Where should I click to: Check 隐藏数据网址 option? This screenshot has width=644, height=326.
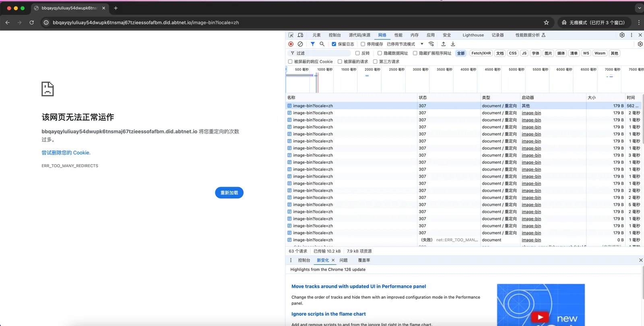tap(380, 53)
